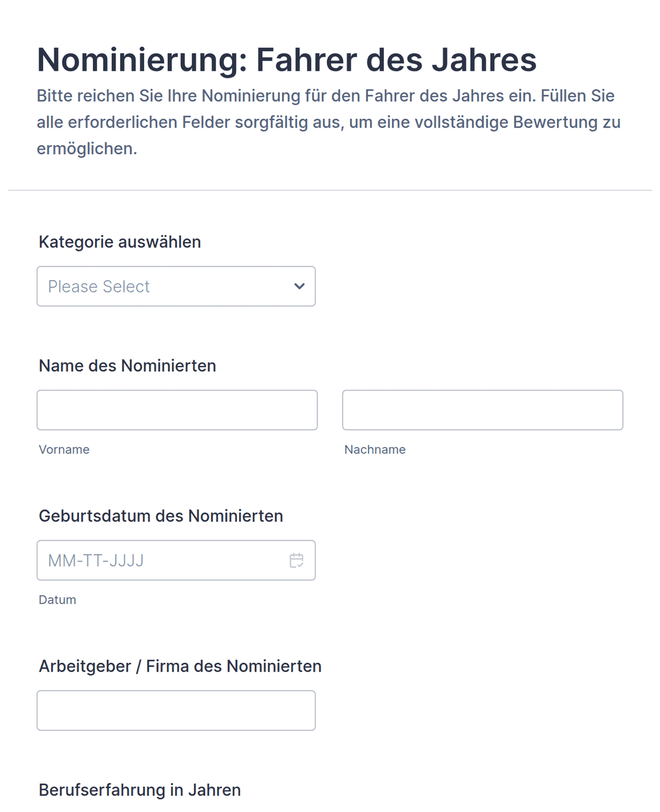The width and height of the screenshot is (660, 812).
Task: Click the word ermöglichen in description
Action: pyautogui.click(x=86, y=149)
